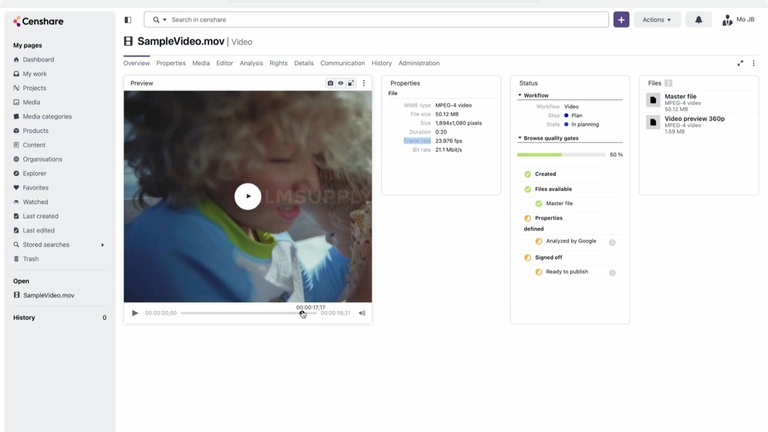Click the film icon beside SampleVideo.mov title
The height and width of the screenshot is (432, 768).
[128, 41]
